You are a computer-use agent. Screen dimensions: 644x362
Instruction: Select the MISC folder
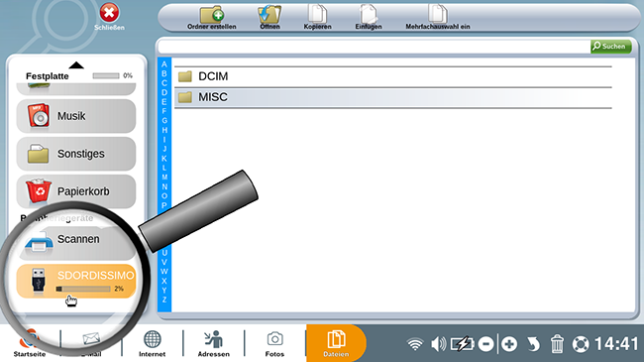coord(393,97)
